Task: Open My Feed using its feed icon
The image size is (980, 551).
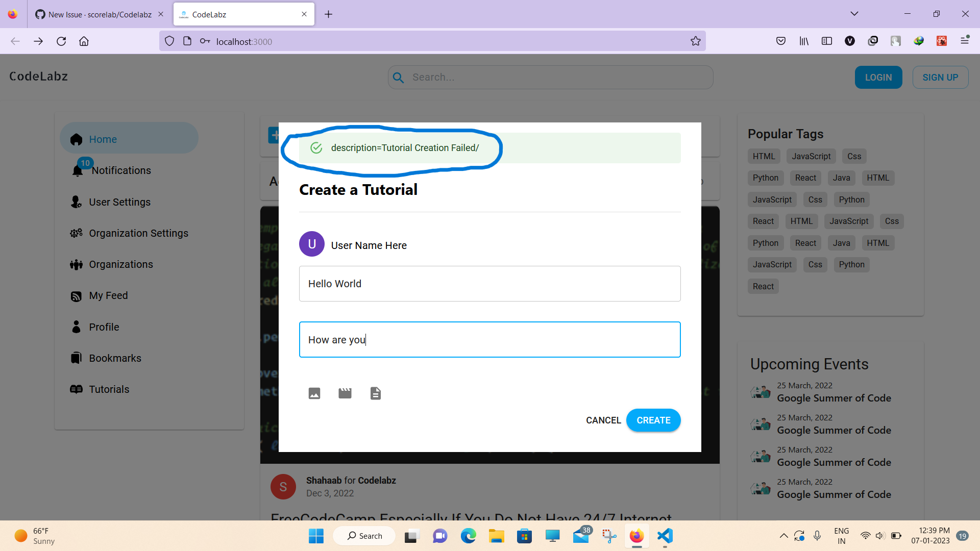Action: 76,295
